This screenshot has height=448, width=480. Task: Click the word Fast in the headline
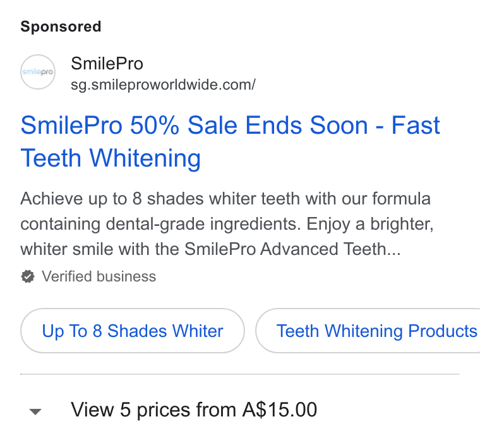[416, 125]
